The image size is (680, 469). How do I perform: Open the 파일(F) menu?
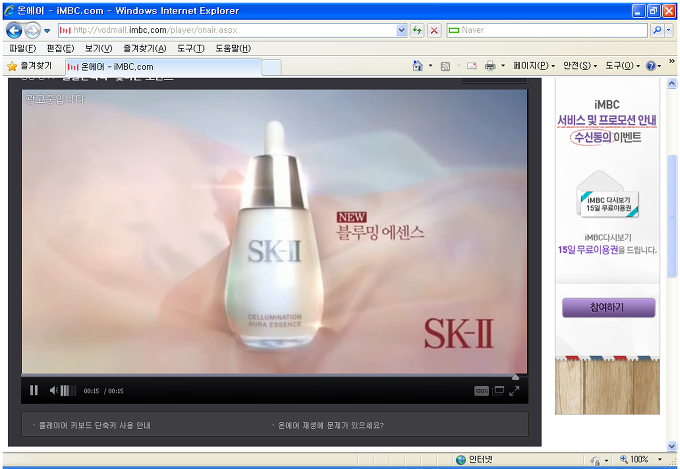click(x=23, y=49)
